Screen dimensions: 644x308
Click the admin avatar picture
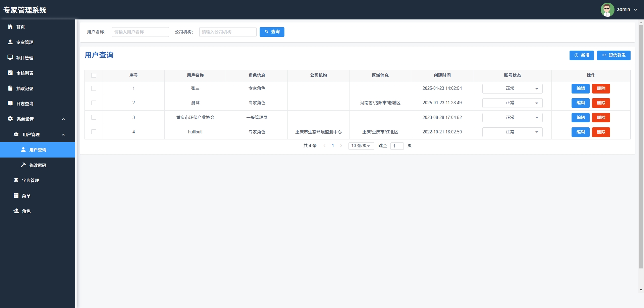pyautogui.click(x=607, y=10)
